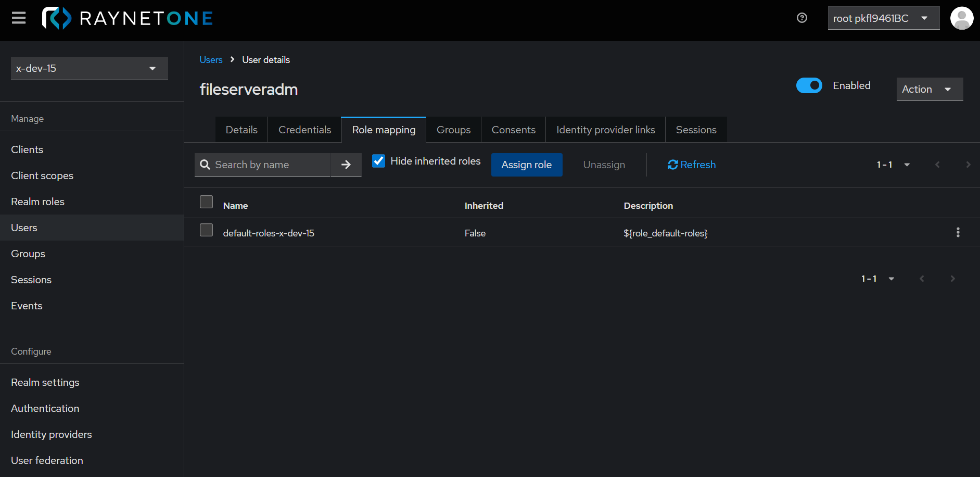Click the search magnifier icon
This screenshot has width=980, height=477.
coord(205,165)
